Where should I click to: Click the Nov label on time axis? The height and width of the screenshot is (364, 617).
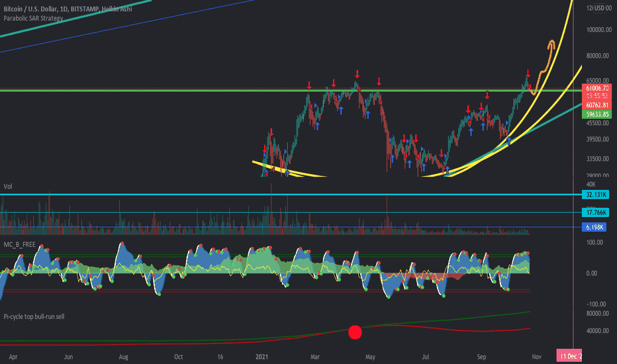536,357
